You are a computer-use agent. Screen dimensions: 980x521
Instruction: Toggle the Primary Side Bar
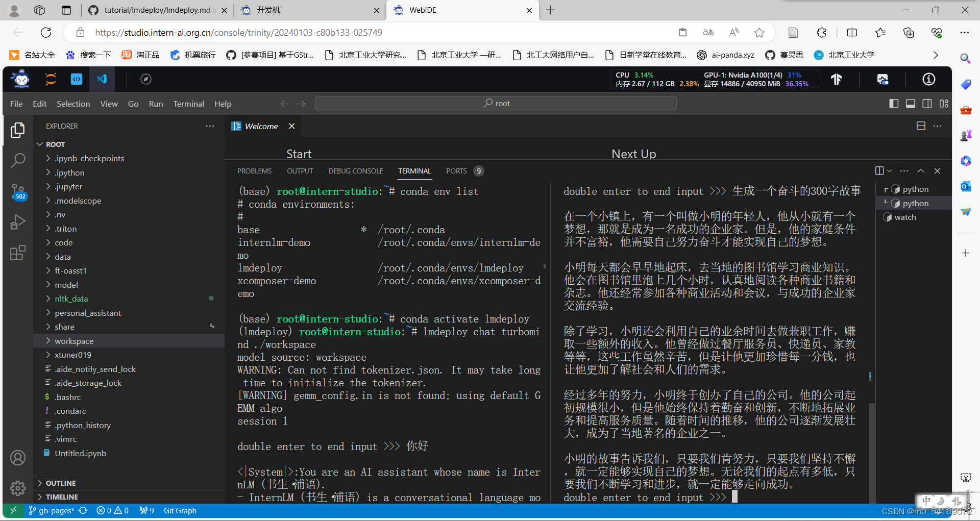893,103
